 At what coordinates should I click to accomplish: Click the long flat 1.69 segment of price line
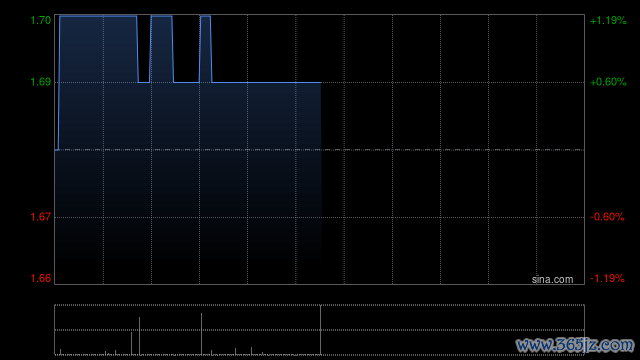coord(266,82)
